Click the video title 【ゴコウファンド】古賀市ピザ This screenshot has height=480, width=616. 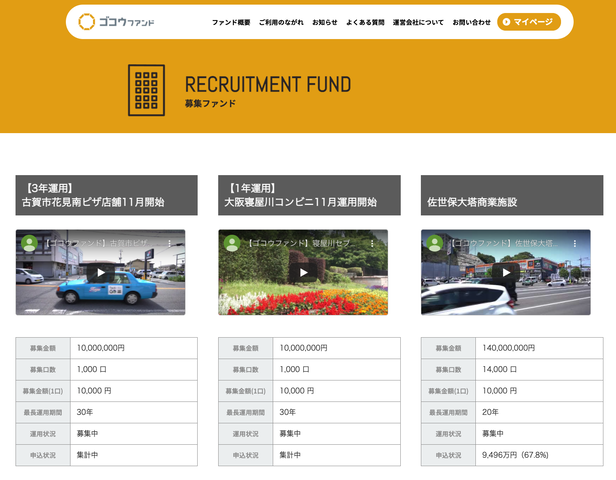click(97, 244)
